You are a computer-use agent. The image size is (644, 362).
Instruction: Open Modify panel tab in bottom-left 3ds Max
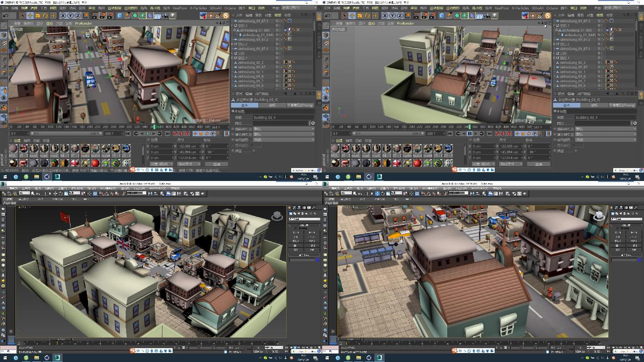(294, 208)
